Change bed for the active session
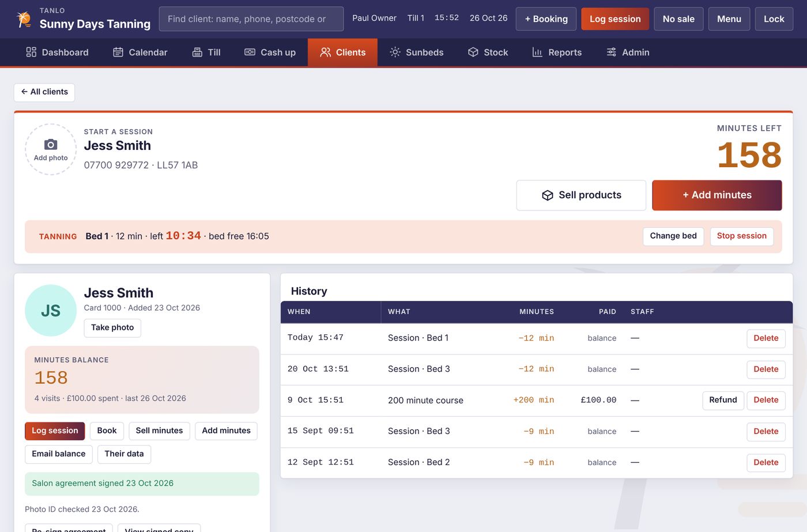807x532 pixels. (673, 236)
